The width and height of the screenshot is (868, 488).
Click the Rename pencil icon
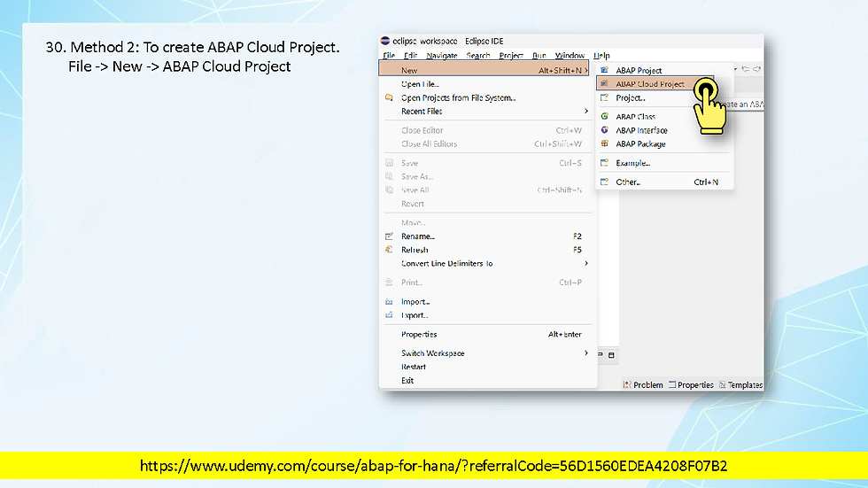389,236
